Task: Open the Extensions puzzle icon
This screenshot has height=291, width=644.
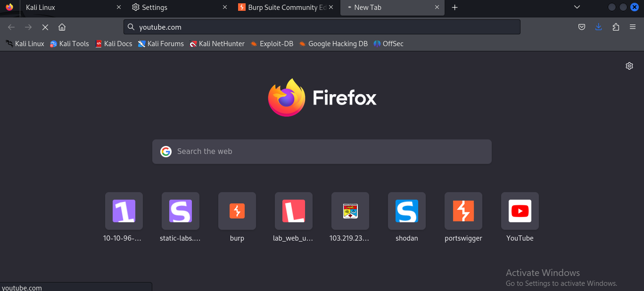Action: point(616,27)
